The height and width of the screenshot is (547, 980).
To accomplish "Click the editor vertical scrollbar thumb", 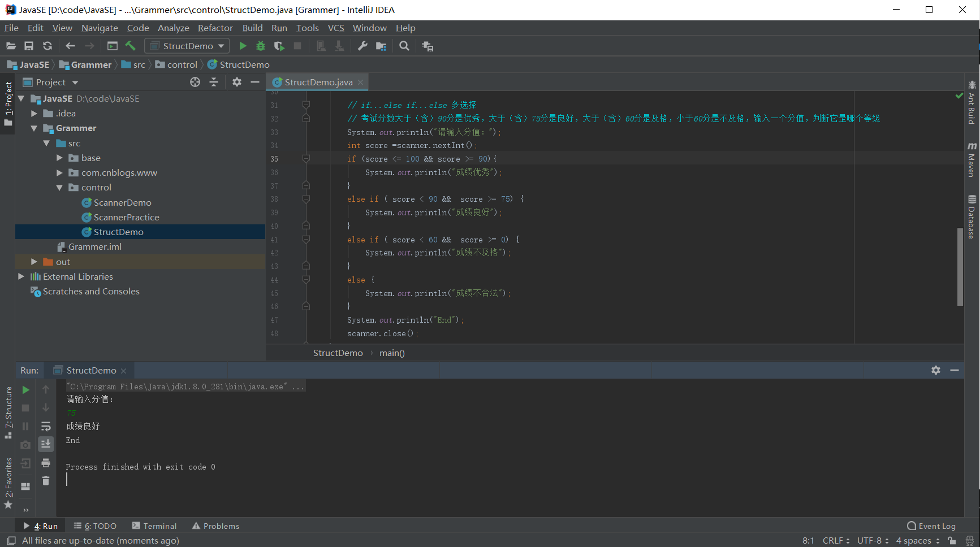I will (960, 267).
